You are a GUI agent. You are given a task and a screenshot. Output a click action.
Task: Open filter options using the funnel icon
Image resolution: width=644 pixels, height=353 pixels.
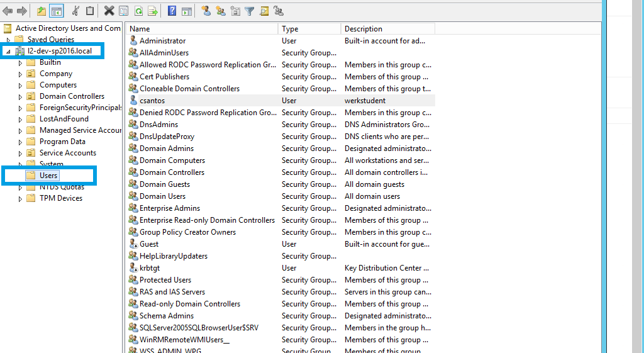tap(250, 11)
